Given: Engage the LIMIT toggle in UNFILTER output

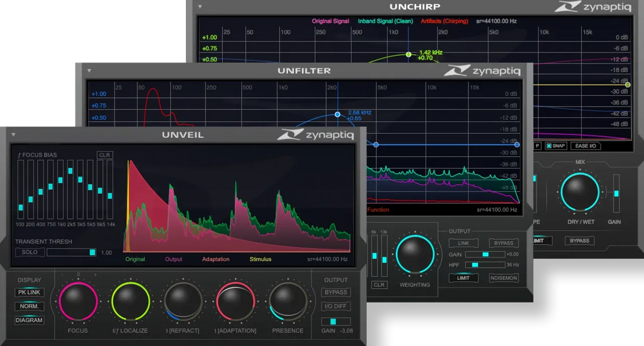Looking at the screenshot, I should (x=463, y=278).
